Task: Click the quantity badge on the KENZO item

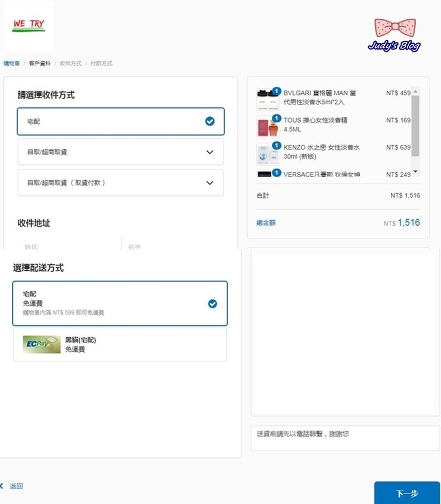Action: [x=277, y=146]
